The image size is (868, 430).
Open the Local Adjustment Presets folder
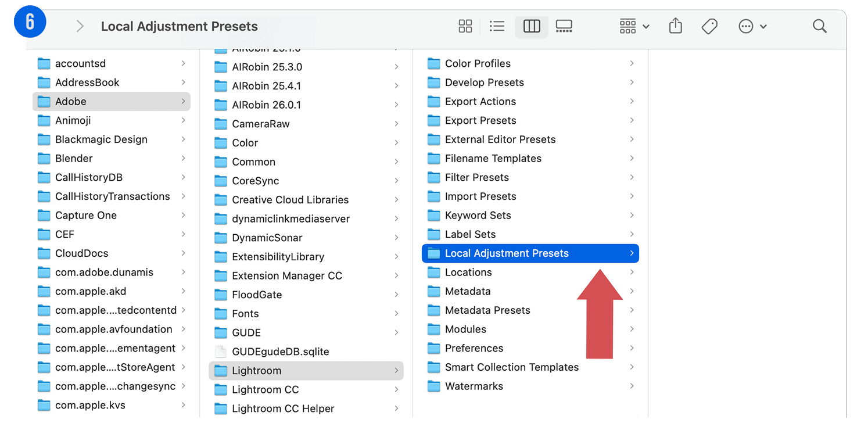pos(530,253)
